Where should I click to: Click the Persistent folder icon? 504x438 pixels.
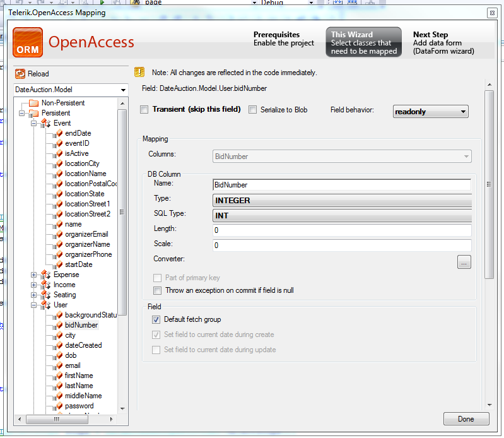[33, 113]
